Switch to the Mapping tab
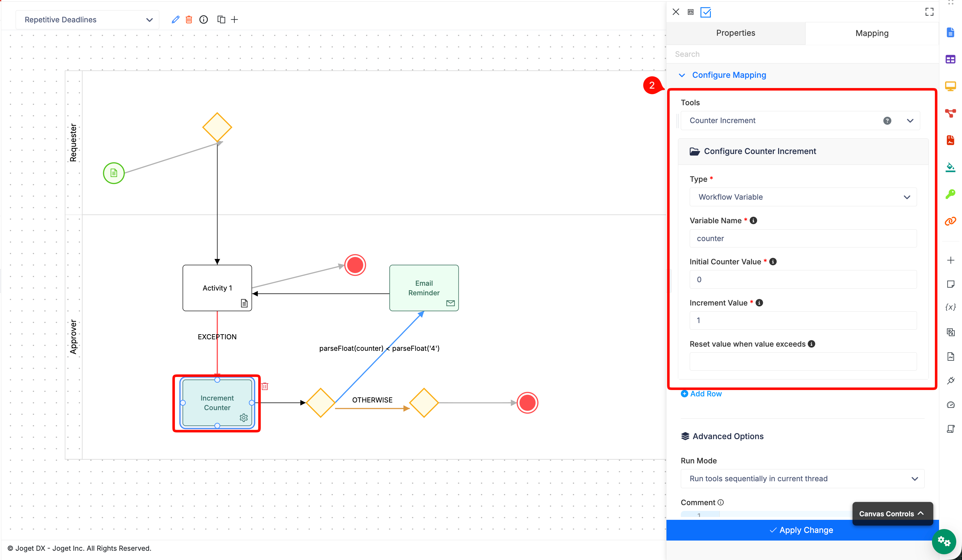The height and width of the screenshot is (560, 962). (x=872, y=33)
